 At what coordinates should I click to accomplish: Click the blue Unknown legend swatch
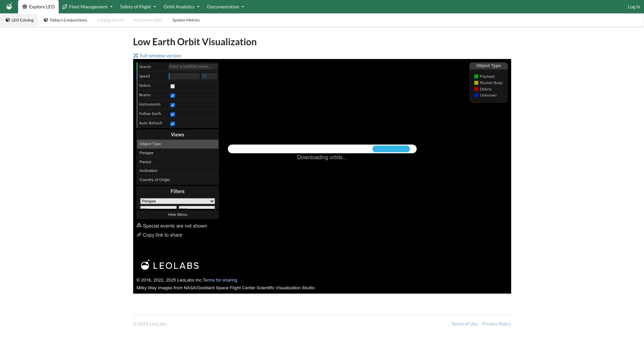[476, 96]
